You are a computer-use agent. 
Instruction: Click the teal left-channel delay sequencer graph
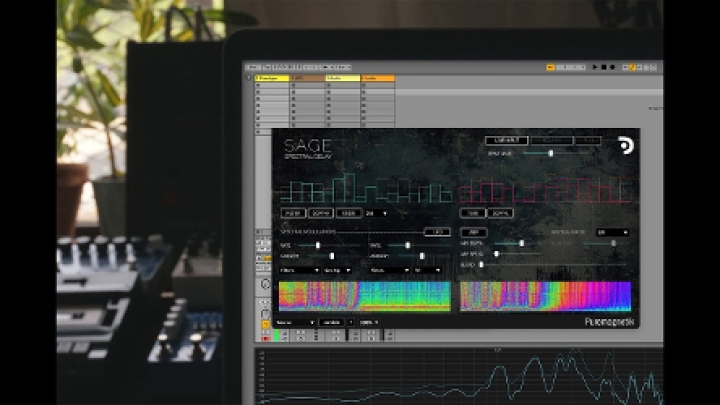[x=366, y=187]
